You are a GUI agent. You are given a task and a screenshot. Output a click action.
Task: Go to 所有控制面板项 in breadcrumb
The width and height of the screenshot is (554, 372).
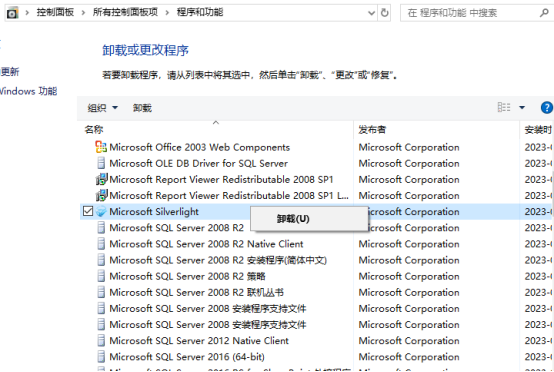click(125, 12)
